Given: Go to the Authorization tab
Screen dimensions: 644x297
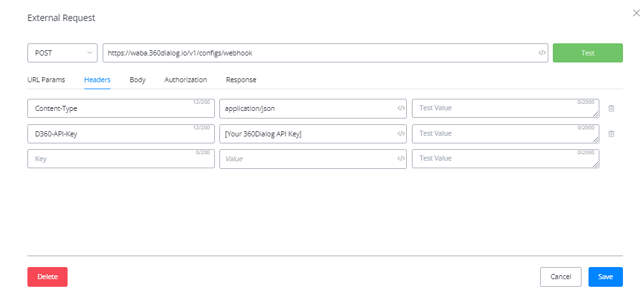Looking at the screenshot, I should click(x=186, y=80).
